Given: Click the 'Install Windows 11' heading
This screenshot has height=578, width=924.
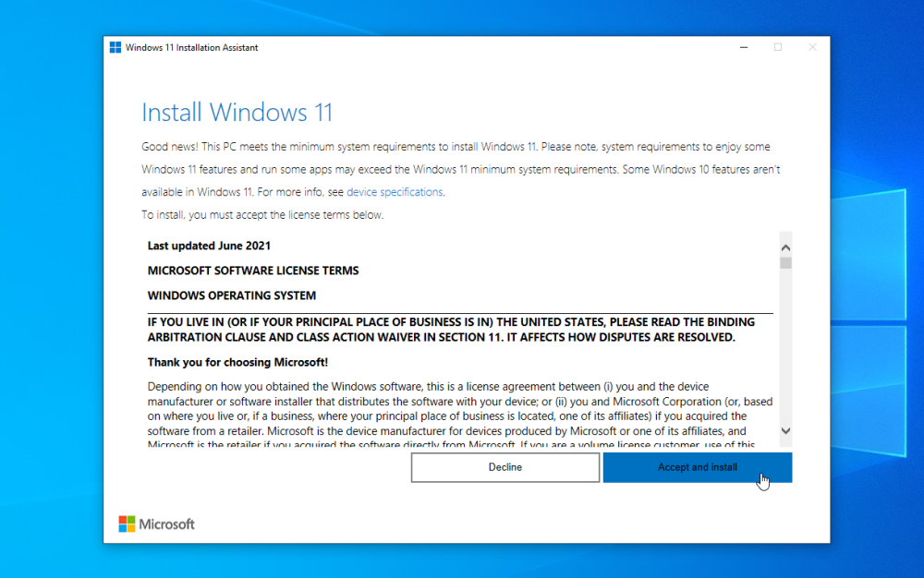Looking at the screenshot, I should (237, 113).
